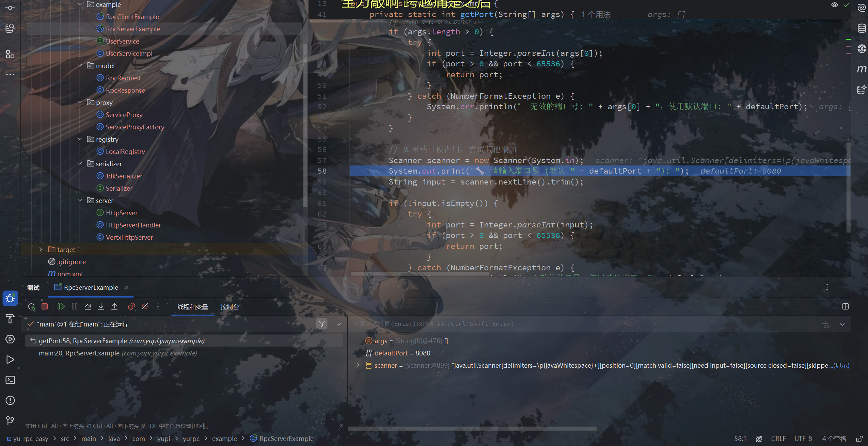This screenshot has height=446, width=868.
Task: Open the Services tool window icon
Action: (10, 339)
